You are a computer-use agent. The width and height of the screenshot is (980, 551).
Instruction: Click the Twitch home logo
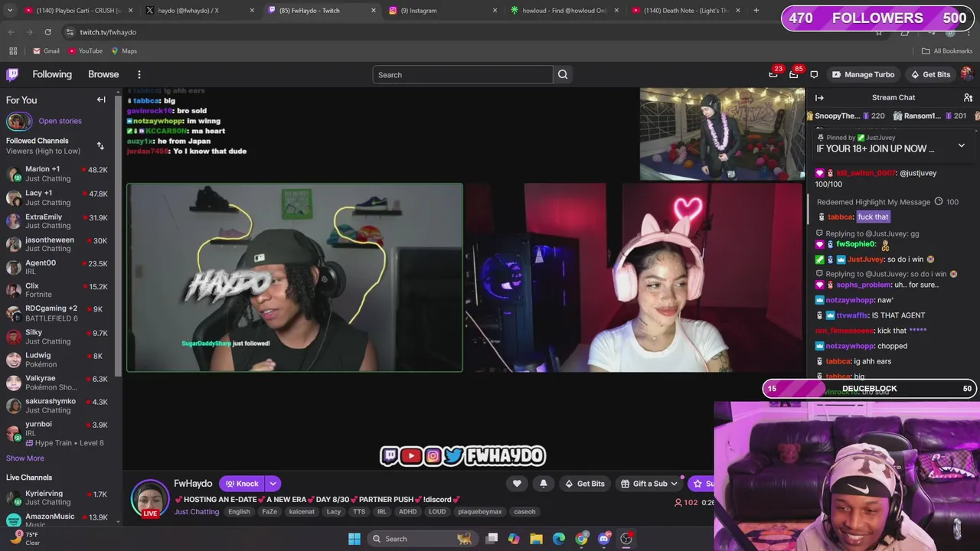12,74
